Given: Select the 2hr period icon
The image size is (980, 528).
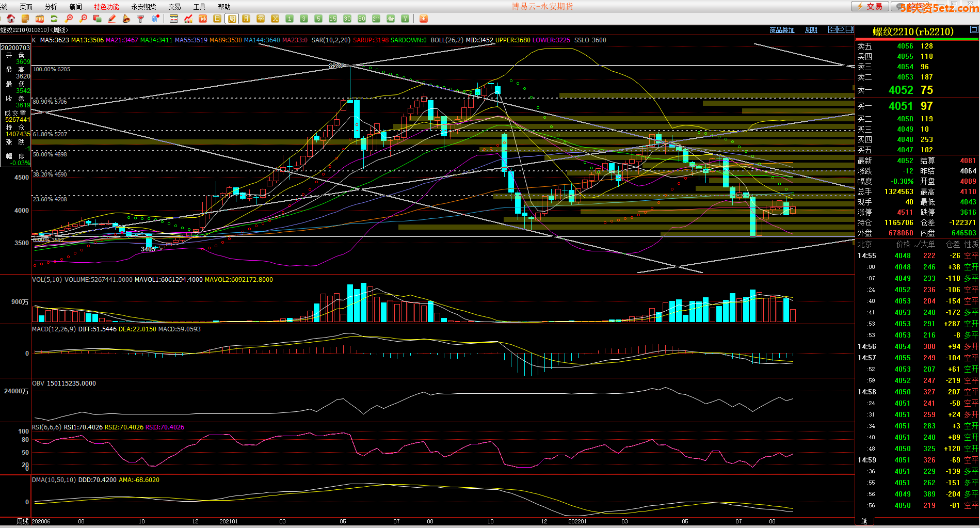Looking at the screenshot, I should (x=376, y=19).
